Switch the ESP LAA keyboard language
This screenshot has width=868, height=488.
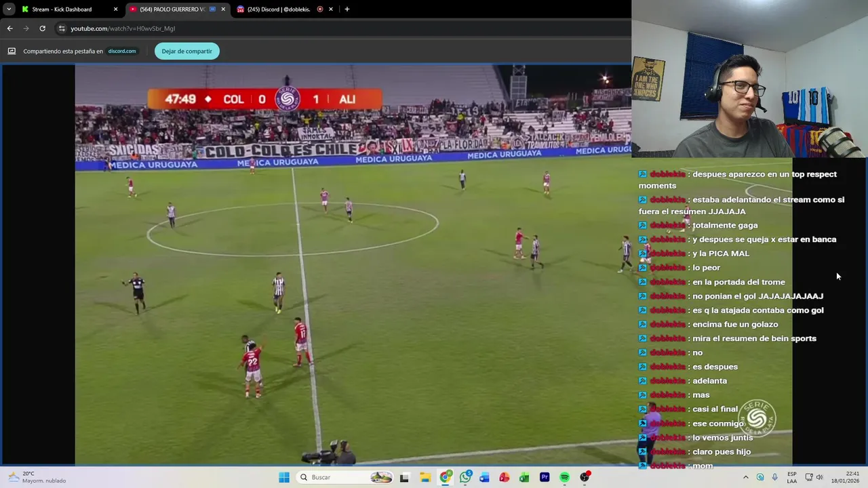[x=792, y=477]
